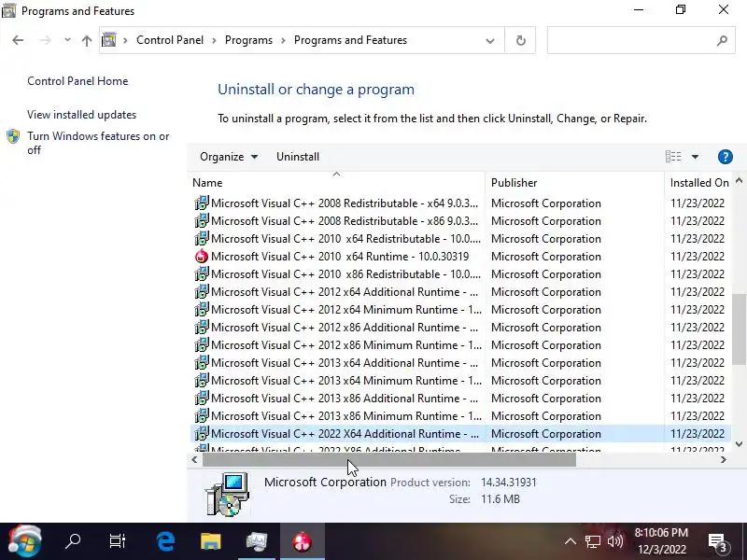Viewport: 747px width, 560px height.
Task: Click red icon of 2010 x64 Runtime
Action: point(202,256)
